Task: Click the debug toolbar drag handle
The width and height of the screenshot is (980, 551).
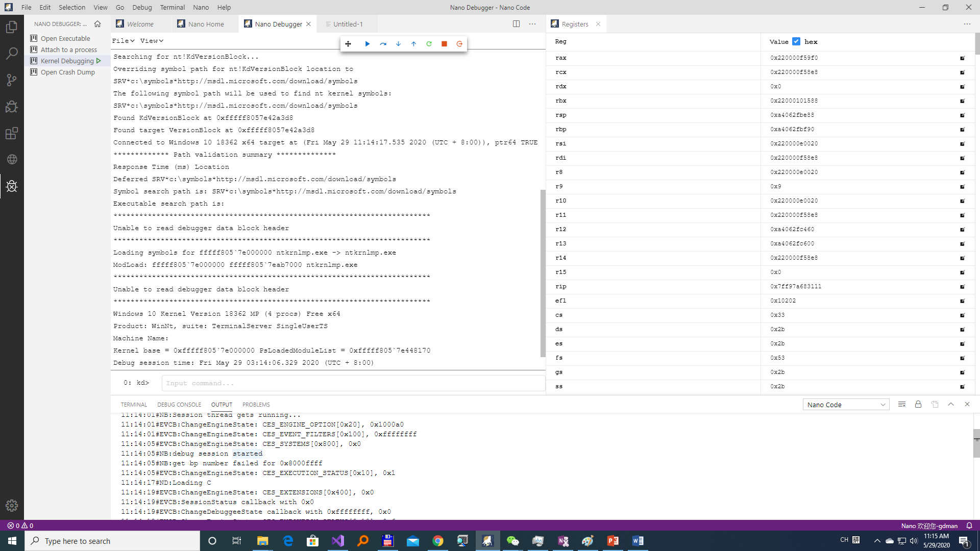Action: point(348,44)
